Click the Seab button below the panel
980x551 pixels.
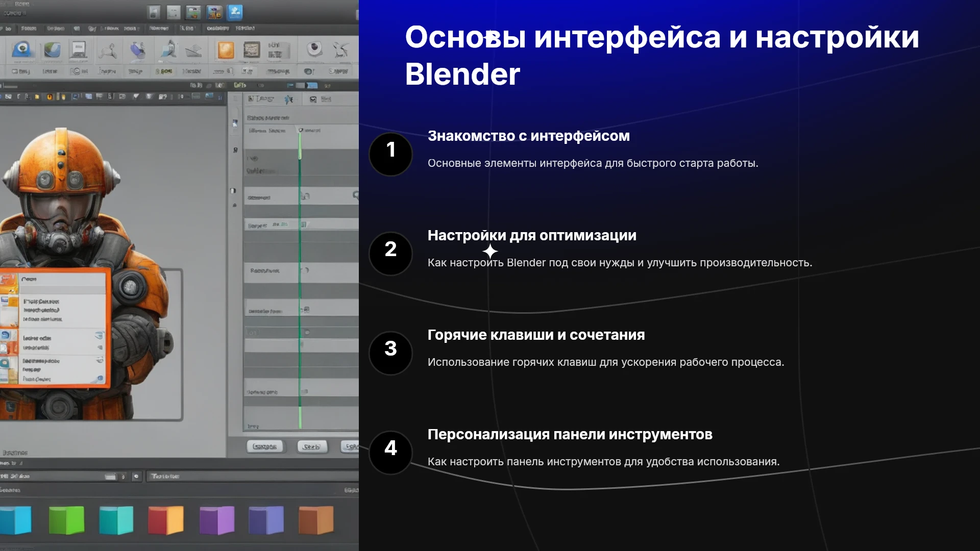(x=312, y=447)
